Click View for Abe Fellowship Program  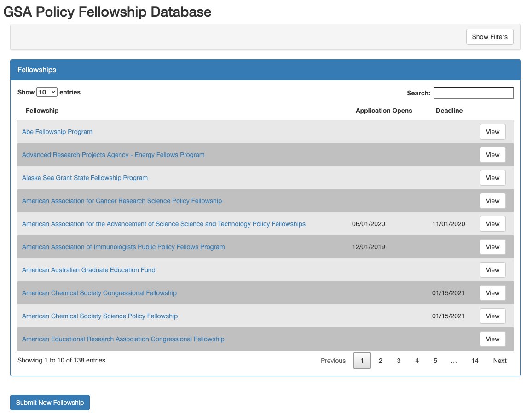(492, 132)
